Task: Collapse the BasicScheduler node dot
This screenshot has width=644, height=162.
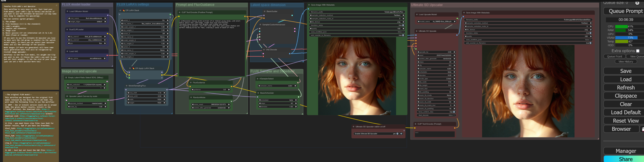Action: (x=258, y=93)
